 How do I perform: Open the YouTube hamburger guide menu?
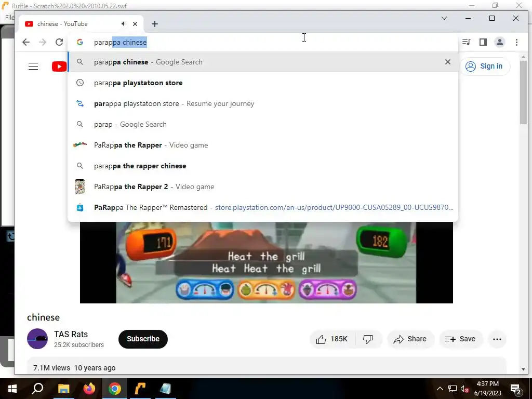coord(33,66)
